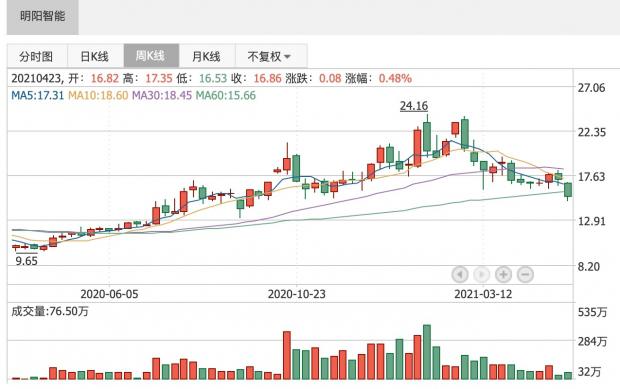This screenshot has width=620, height=389.
Task: Click the 成交量:76.50万 volume label
Action: (x=50, y=312)
